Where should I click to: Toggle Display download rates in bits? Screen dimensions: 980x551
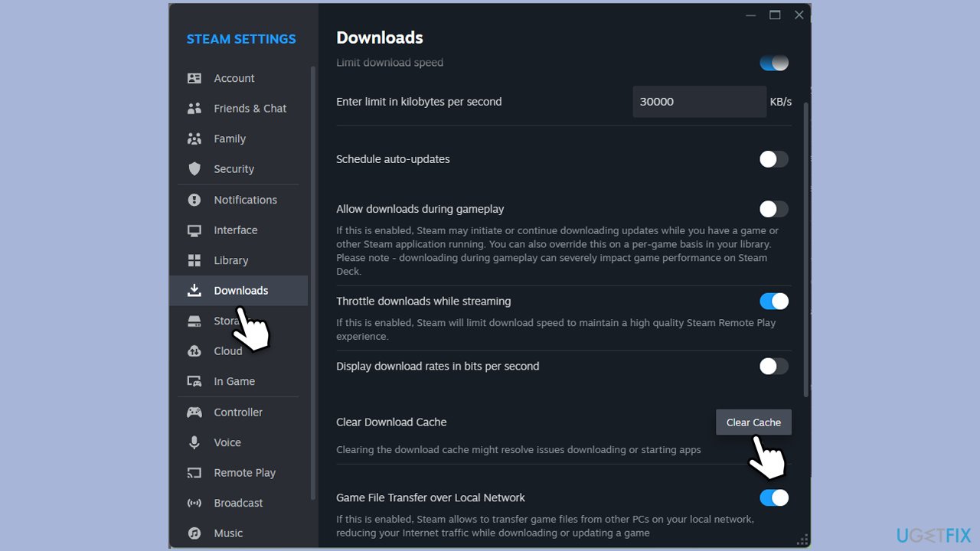click(x=773, y=367)
